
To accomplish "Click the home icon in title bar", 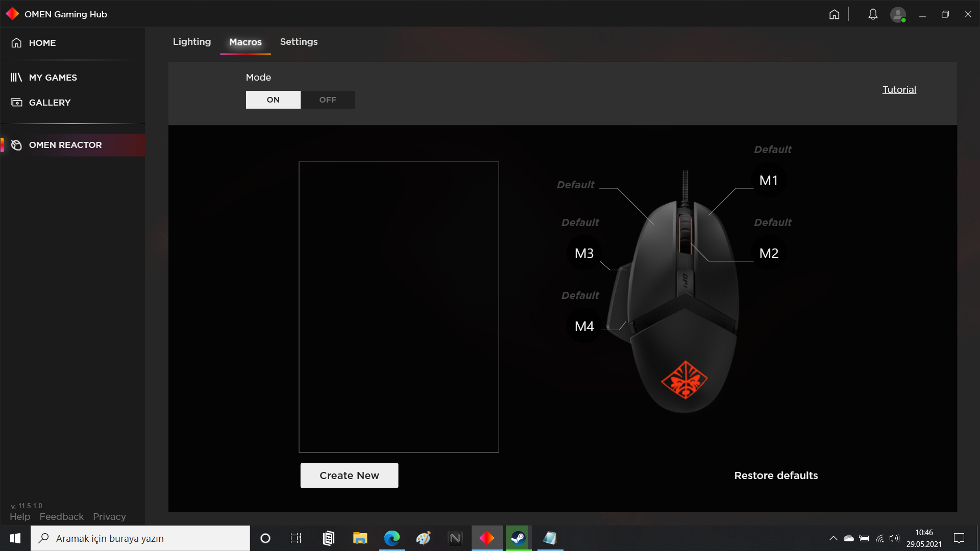I will pyautogui.click(x=834, y=14).
